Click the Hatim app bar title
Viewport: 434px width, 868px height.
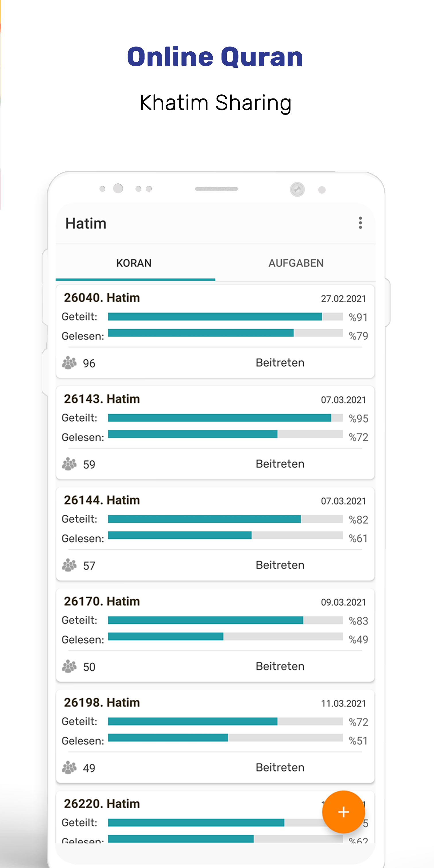86,223
